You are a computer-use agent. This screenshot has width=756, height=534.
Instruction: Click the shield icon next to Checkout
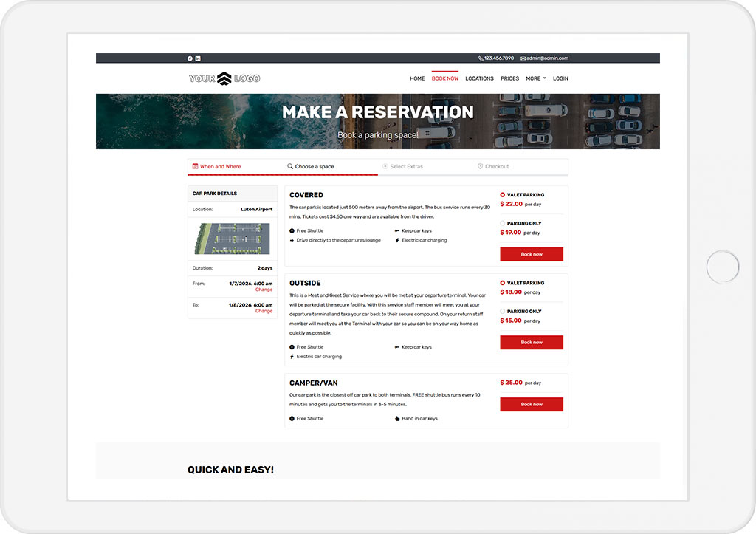point(481,166)
